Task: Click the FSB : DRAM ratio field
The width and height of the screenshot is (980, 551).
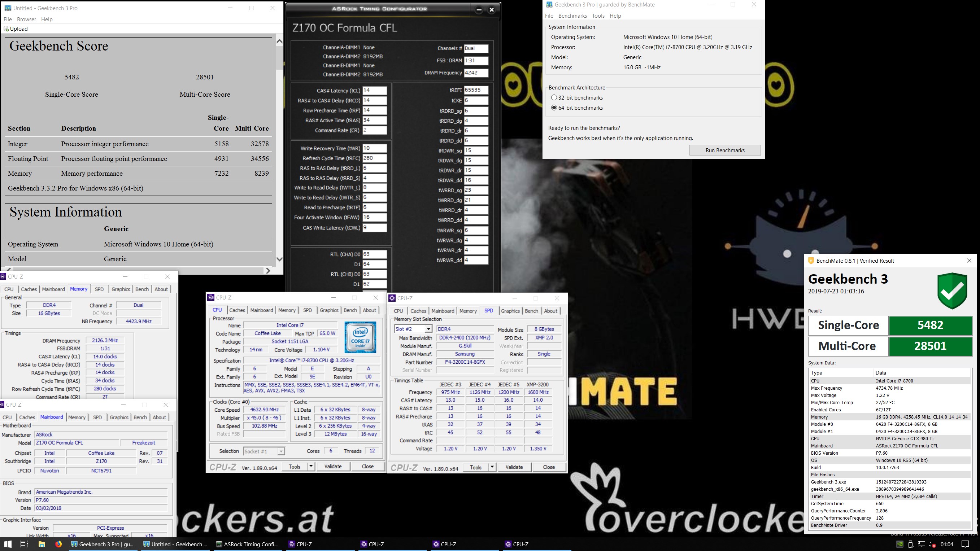Action: (476, 61)
